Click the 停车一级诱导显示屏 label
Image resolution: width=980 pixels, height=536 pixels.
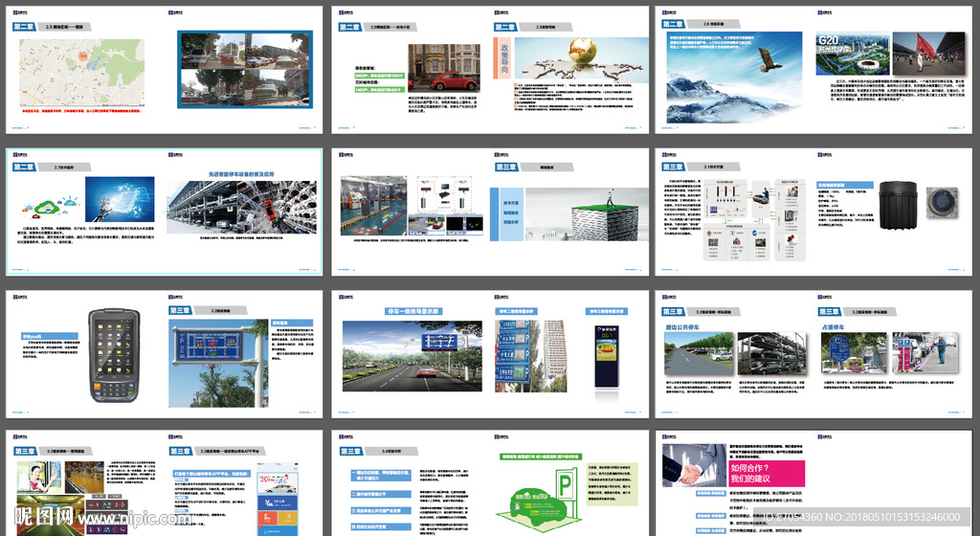[x=413, y=311]
